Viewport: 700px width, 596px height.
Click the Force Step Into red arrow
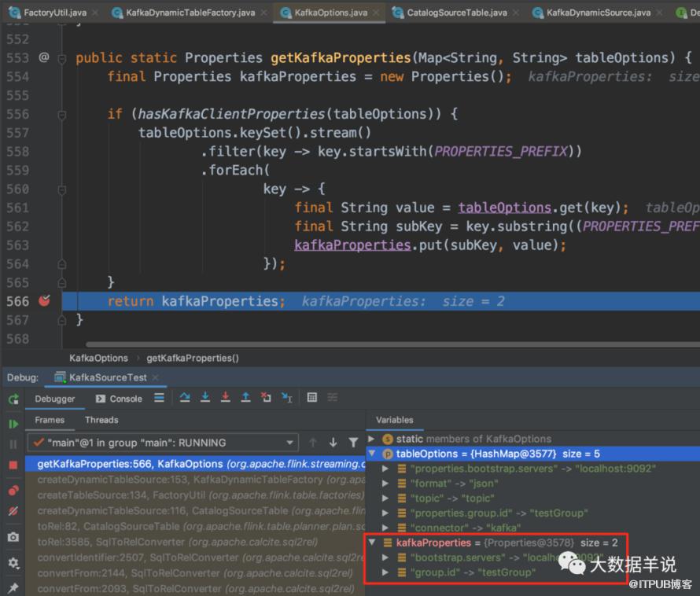tap(226, 397)
